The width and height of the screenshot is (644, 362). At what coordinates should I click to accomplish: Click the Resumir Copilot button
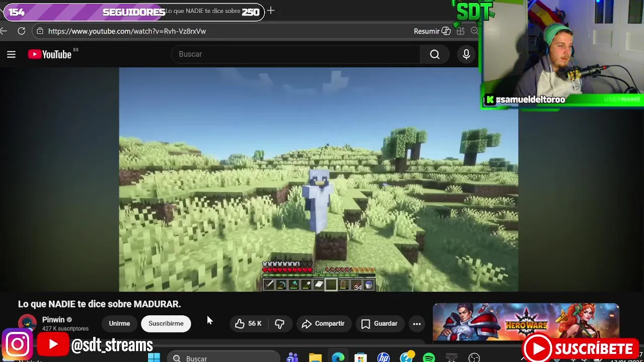(x=432, y=31)
